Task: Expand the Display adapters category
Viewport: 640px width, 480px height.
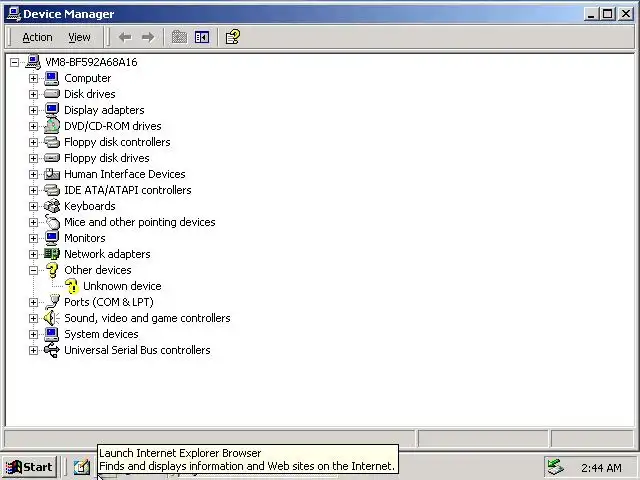Action: point(33,110)
